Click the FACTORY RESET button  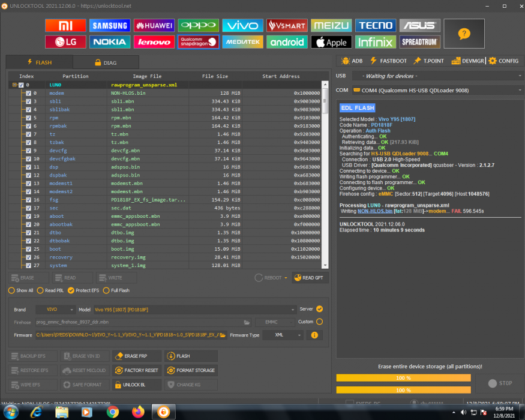[137, 370]
